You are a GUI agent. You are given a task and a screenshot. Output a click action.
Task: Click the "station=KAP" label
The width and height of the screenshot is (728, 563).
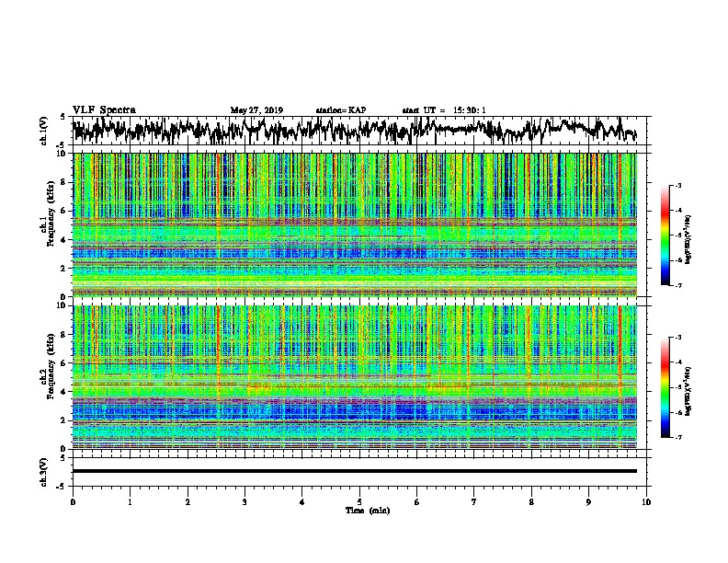[341, 110]
